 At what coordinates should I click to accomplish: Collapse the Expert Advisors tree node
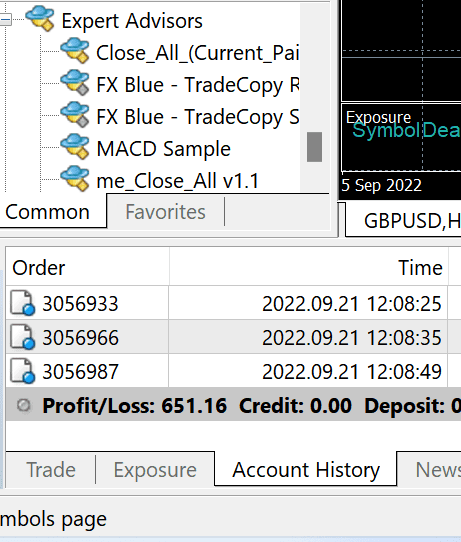point(6,19)
